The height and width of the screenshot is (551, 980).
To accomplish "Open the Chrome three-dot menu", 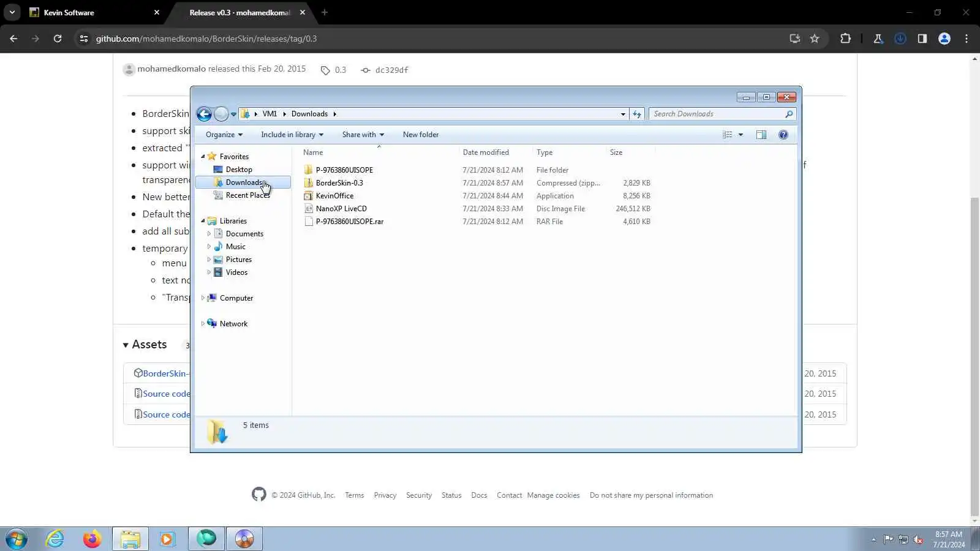I will (x=967, y=39).
